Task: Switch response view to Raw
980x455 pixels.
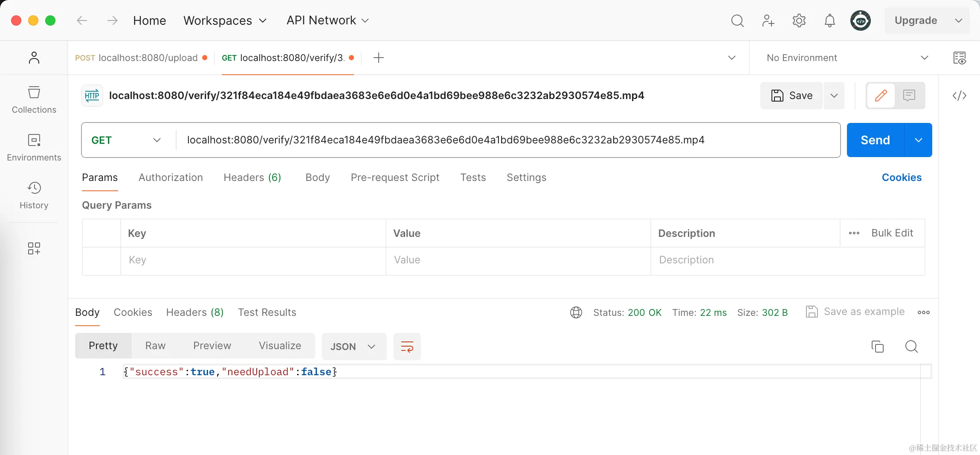Action: [x=155, y=346]
